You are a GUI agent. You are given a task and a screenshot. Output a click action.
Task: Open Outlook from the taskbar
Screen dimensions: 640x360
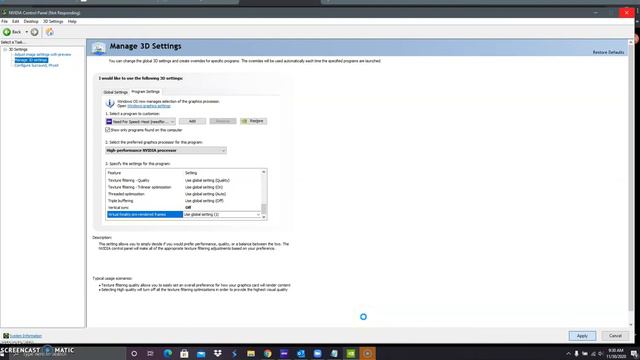coord(301,353)
